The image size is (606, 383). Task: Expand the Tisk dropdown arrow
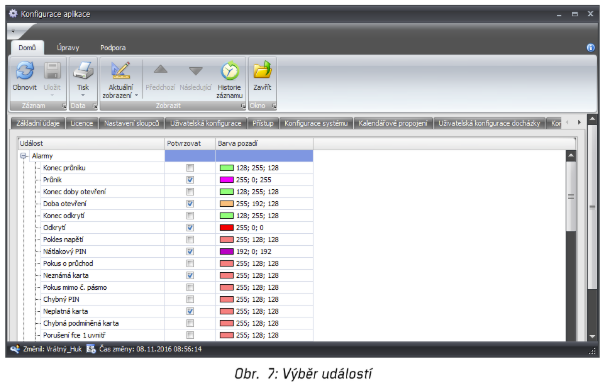pyautogui.click(x=83, y=95)
